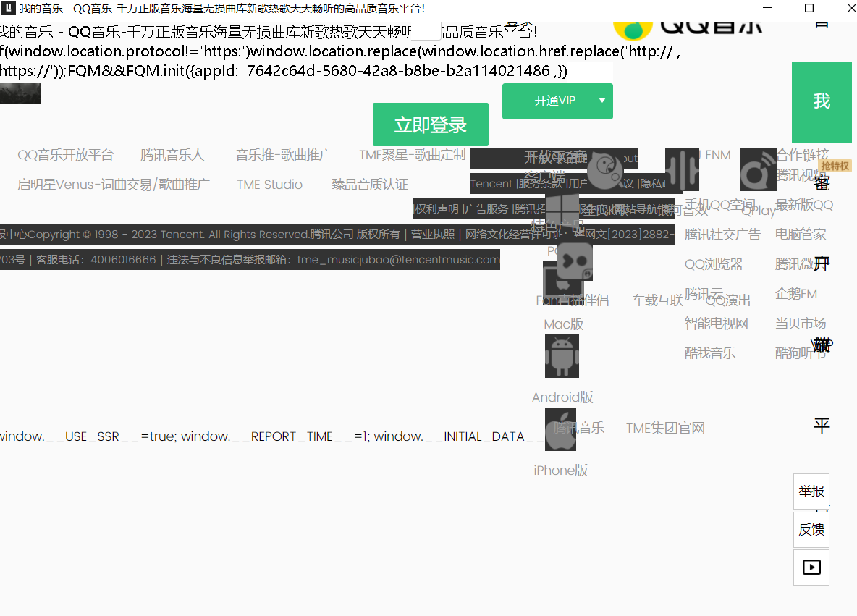Click the 抢特权 badge
The image size is (857, 616).
[835, 166]
